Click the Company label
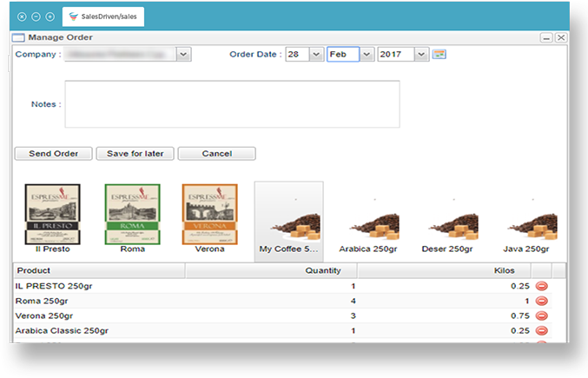 (38, 55)
